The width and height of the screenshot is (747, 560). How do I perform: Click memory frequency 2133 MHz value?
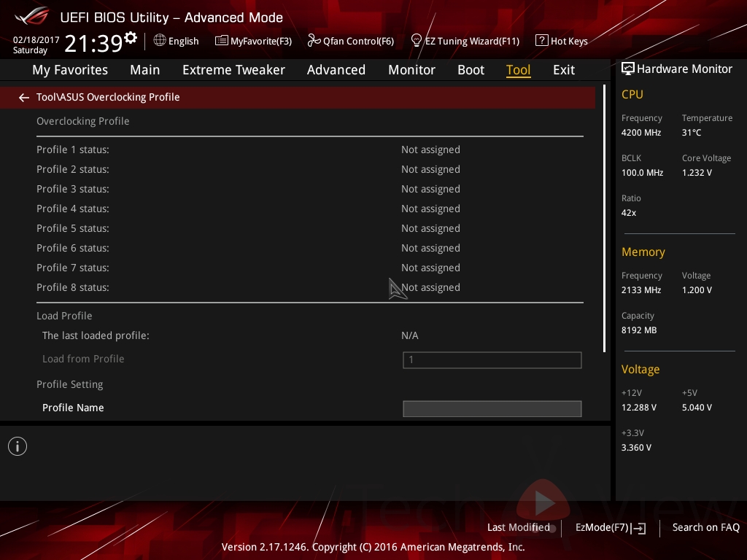pyautogui.click(x=641, y=290)
